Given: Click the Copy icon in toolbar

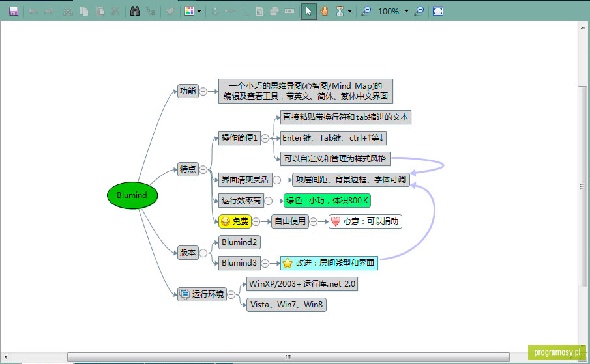Looking at the screenshot, I should point(84,11).
